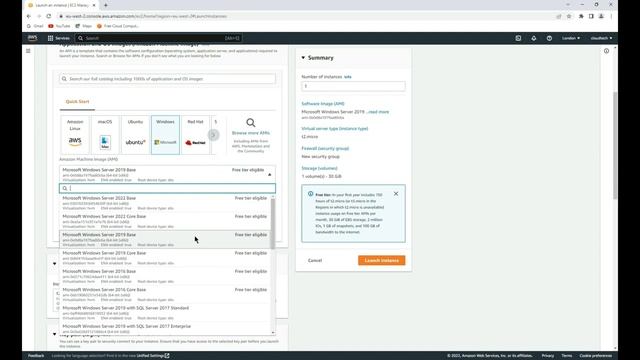Choose Windows Server 2016 Core Base
The height and width of the screenshot is (360, 640).
pos(165,294)
